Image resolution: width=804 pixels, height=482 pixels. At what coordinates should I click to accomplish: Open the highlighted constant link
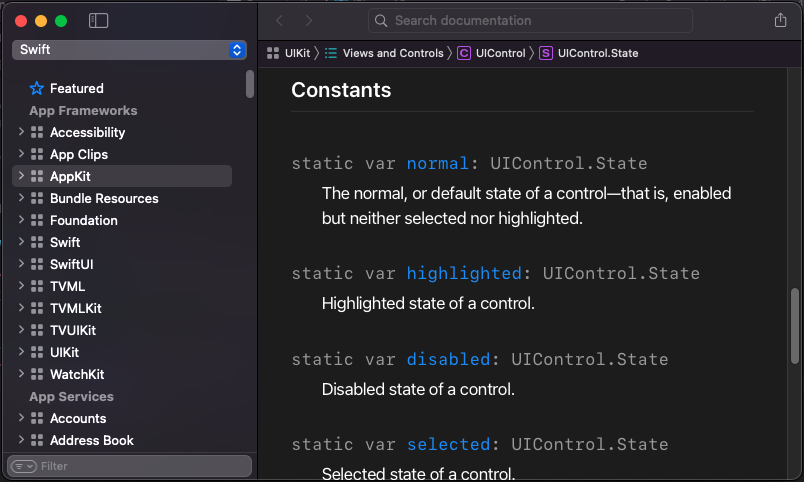(464, 273)
